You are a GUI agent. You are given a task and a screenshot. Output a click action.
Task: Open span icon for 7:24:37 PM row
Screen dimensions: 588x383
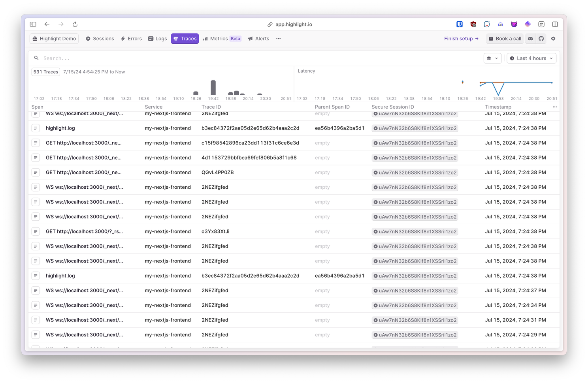pyautogui.click(x=36, y=291)
